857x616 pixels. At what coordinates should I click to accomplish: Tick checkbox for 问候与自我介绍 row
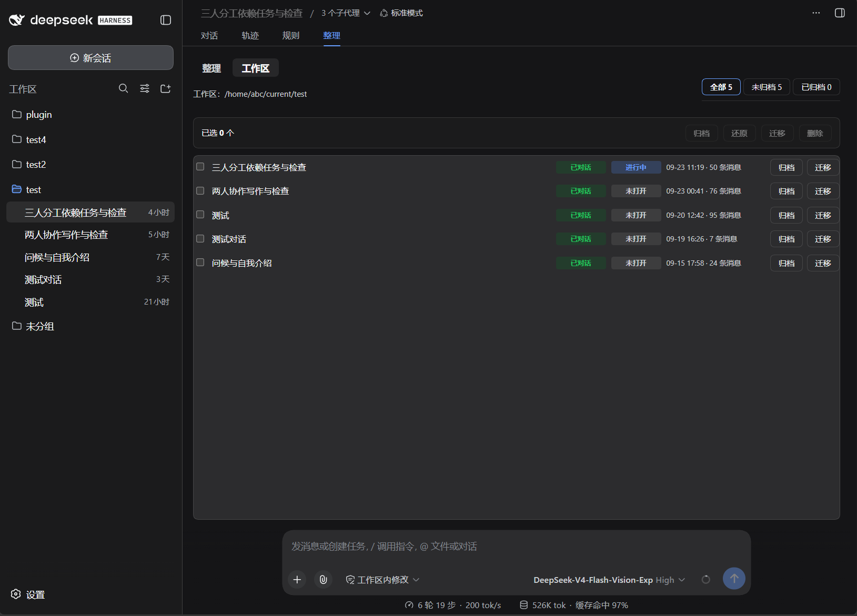pyautogui.click(x=200, y=262)
